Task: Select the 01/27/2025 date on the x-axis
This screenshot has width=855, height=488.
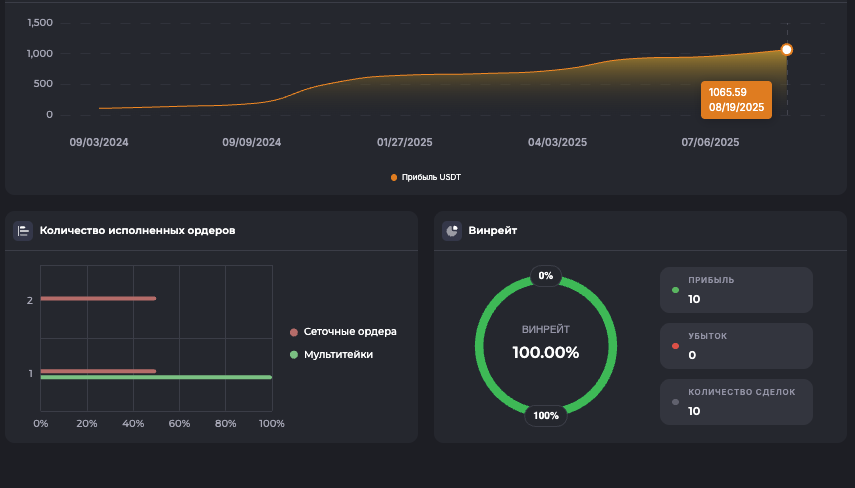Action: (x=405, y=143)
